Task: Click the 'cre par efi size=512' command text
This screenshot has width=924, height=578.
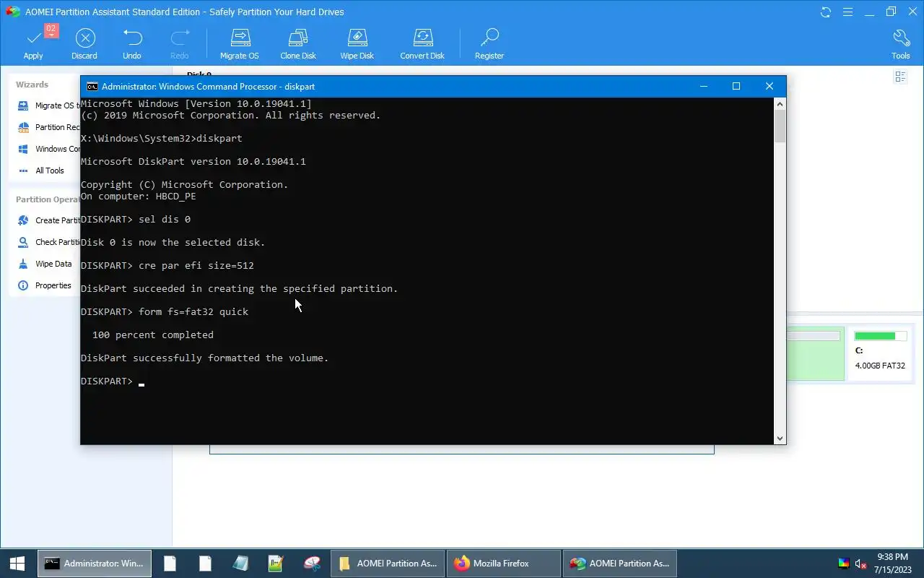Action: (x=196, y=265)
